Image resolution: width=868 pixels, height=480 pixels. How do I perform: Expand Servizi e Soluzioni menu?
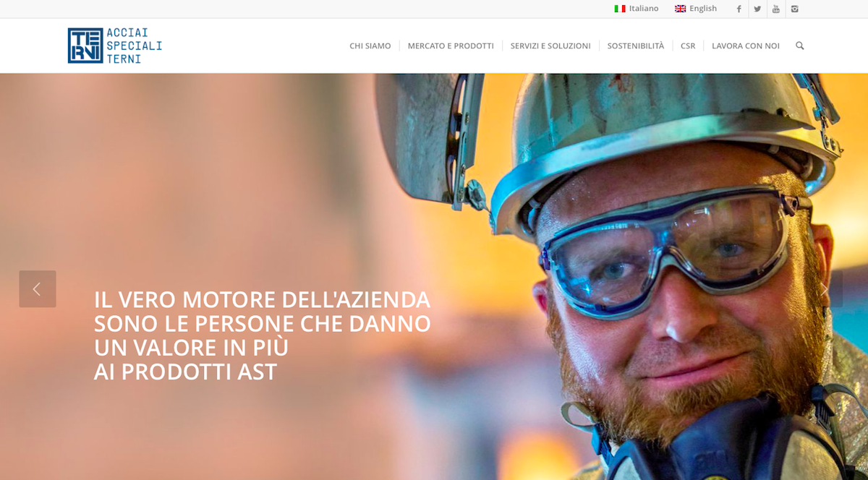point(550,46)
